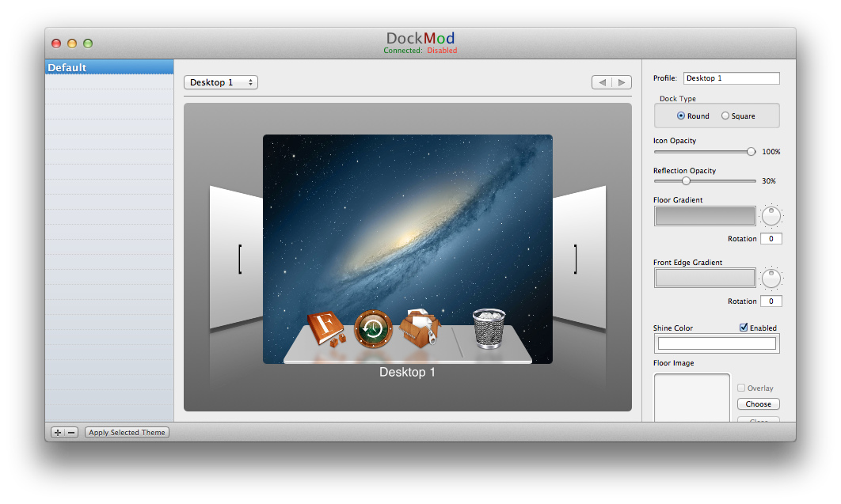Screen dimensions: 841x504
Task: Click the Connected status text
Action: 403,51
